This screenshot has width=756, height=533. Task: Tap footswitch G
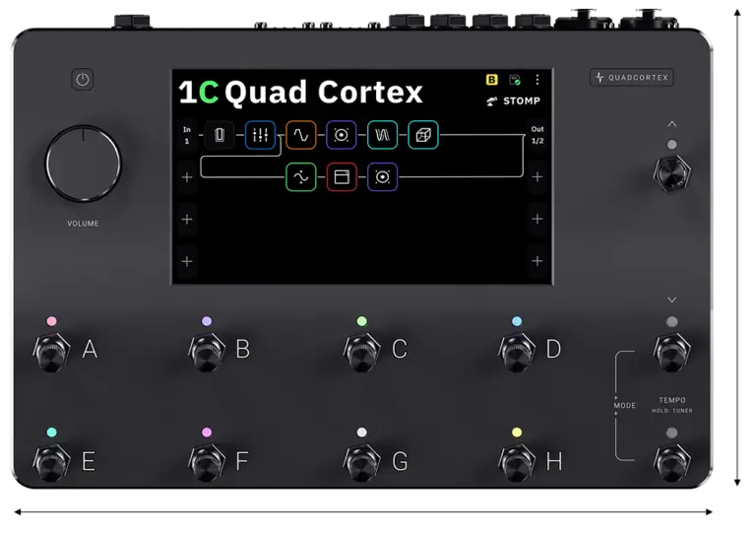tap(362, 462)
